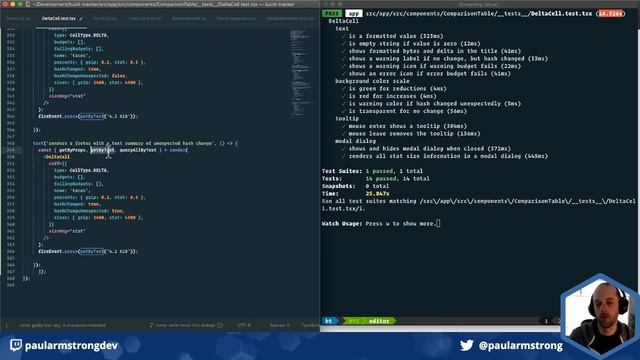Click the 'background color scale' group heading
Screen dimensions: 640x360
(x=372, y=81)
